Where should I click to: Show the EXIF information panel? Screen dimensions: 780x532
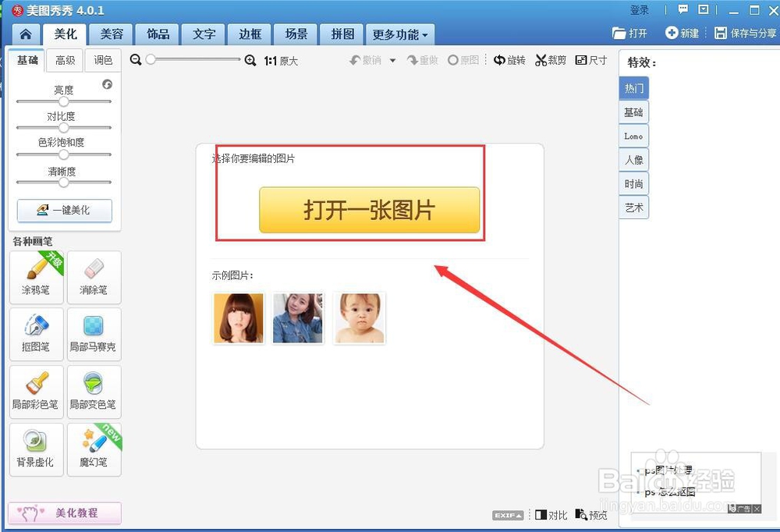point(507,515)
